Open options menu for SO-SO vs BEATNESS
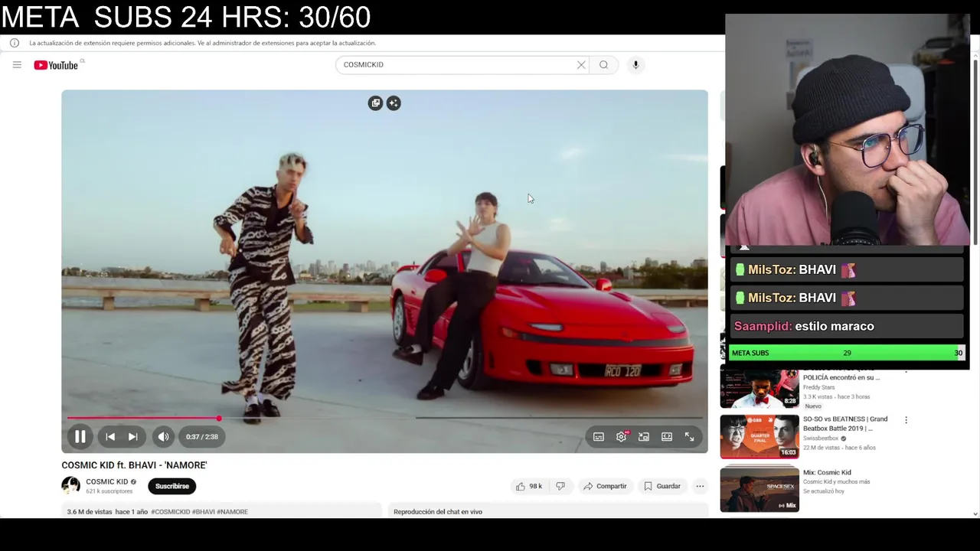Image resolution: width=980 pixels, height=551 pixels. [906, 420]
